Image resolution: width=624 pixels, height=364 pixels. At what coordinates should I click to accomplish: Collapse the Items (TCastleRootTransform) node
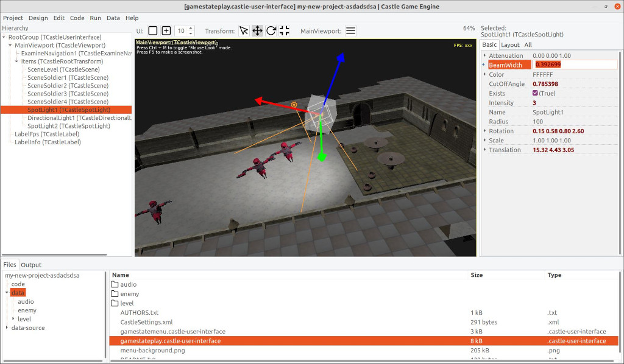(x=17, y=61)
